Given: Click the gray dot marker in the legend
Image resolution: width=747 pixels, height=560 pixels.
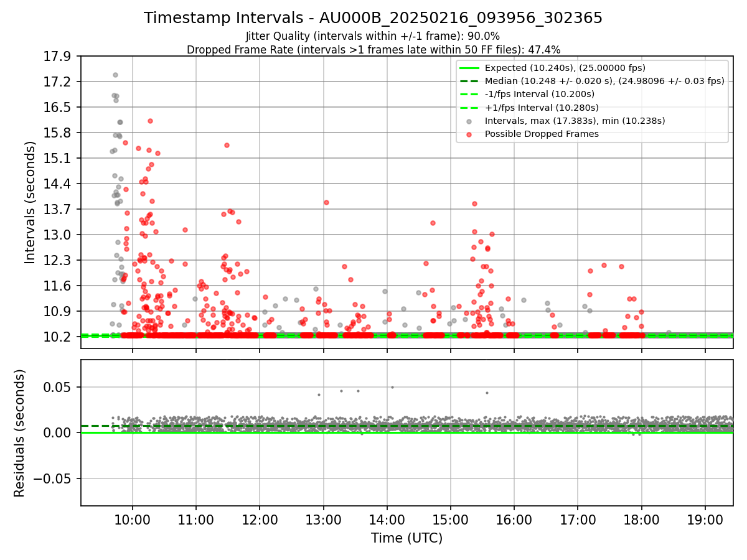Looking at the screenshot, I should (469, 121).
